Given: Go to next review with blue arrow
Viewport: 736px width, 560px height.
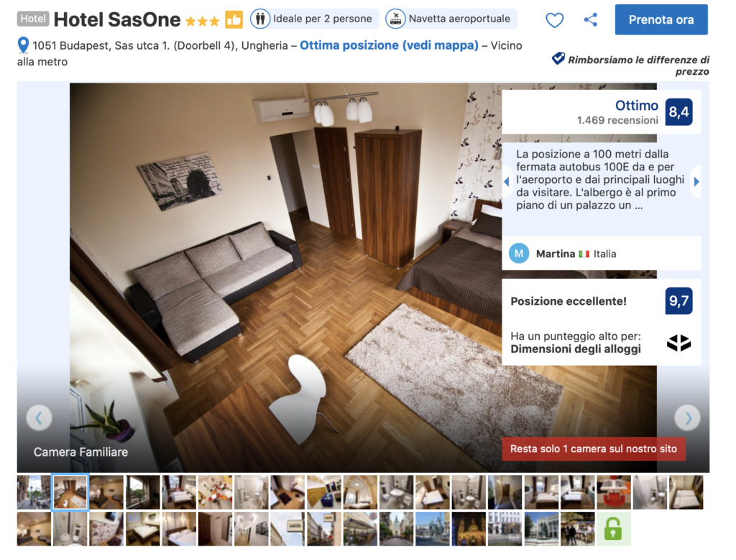Looking at the screenshot, I should [x=696, y=182].
